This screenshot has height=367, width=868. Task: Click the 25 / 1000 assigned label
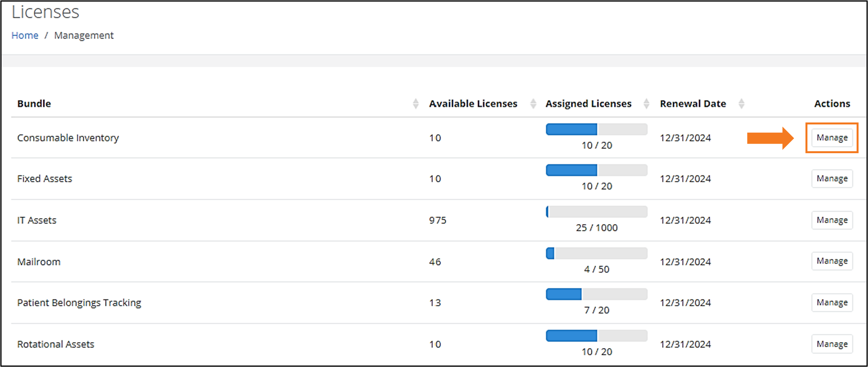point(597,228)
